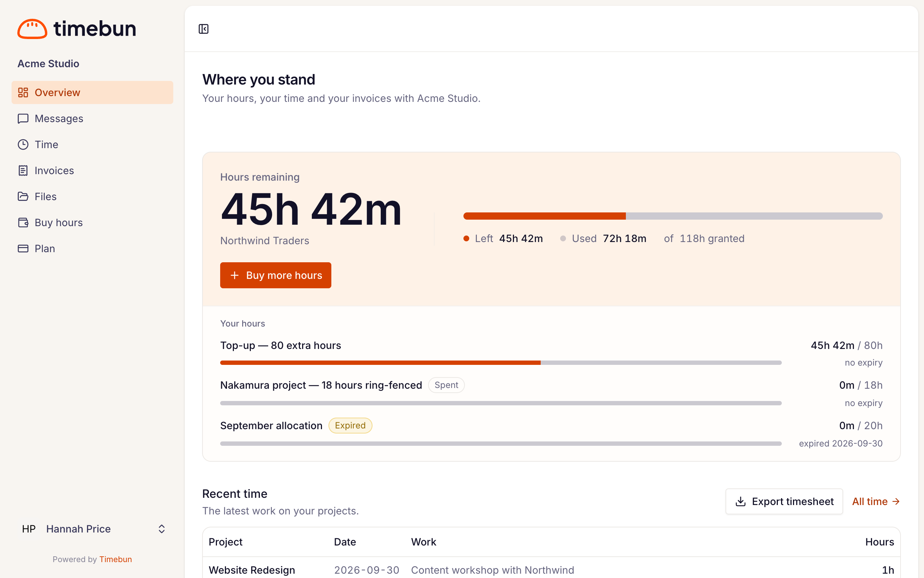This screenshot has width=924, height=578.
Task: Click the Overview grid icon
Action: tap(23, 92)
